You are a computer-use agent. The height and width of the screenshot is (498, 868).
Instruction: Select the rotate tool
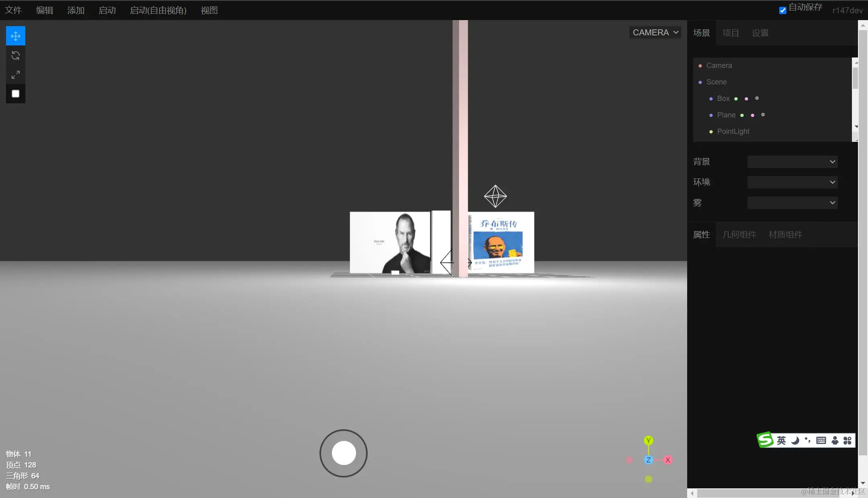[16, 55]
